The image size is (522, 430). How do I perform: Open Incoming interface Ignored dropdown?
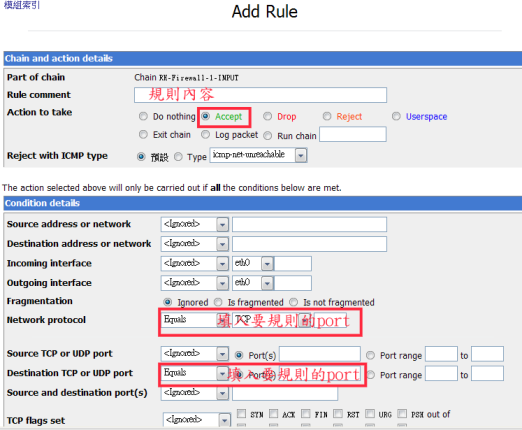(x=195, y=264)
